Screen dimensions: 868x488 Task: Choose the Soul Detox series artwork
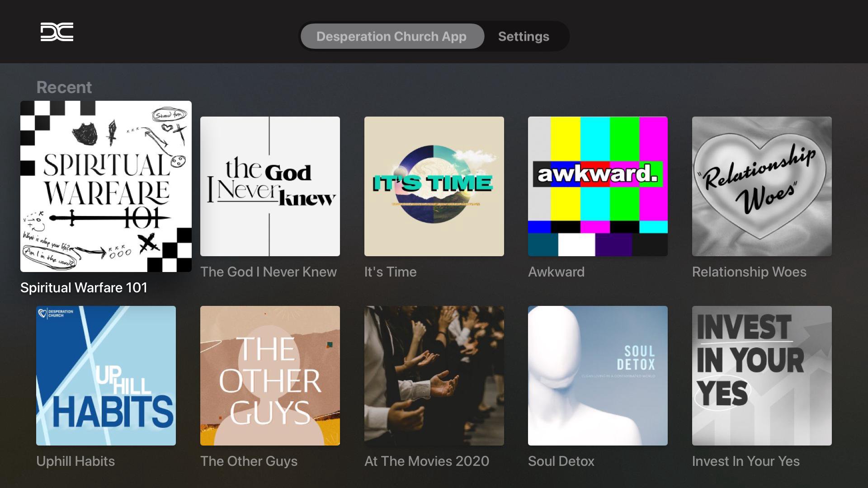[x=598, y=375]
